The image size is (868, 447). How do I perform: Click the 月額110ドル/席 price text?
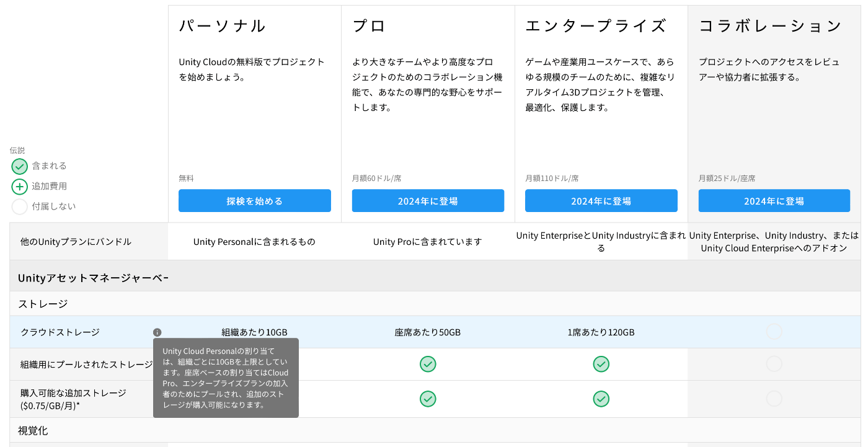coord(552,178)
